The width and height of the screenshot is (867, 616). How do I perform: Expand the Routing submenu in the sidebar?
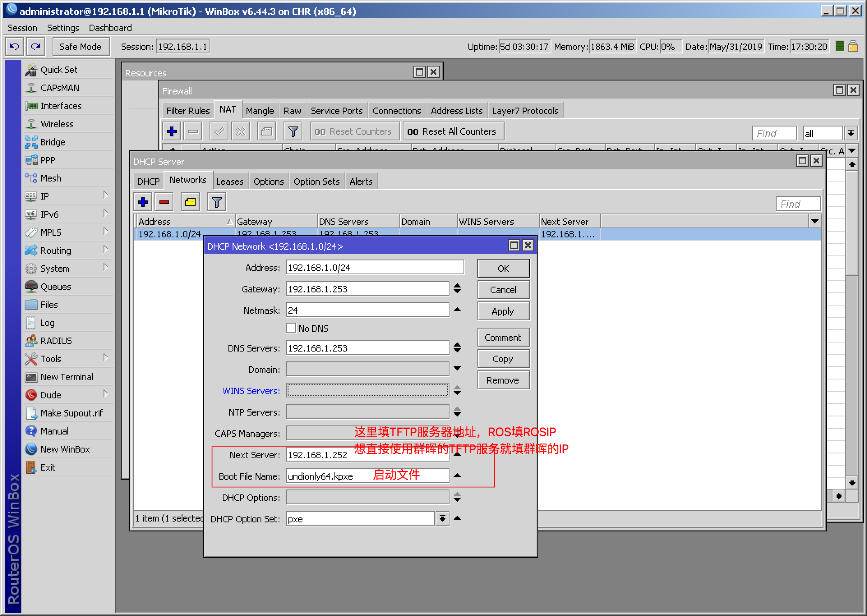point(106,250)
